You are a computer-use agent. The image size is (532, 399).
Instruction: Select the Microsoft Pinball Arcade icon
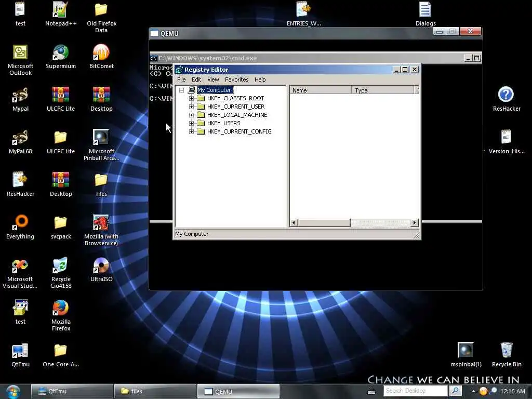(x=101, y=145)
